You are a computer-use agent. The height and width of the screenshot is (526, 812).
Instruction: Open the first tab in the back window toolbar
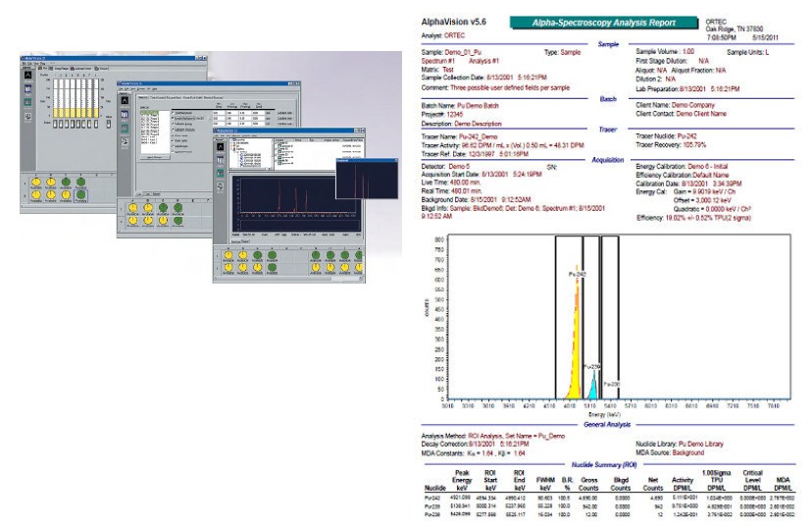point(42,69)
